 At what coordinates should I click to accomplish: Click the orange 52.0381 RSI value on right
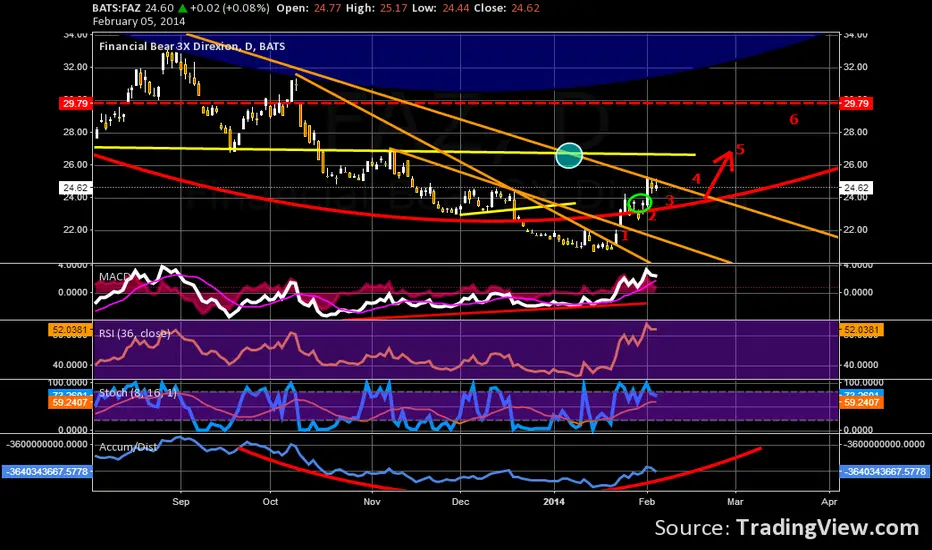pos(861,329)
